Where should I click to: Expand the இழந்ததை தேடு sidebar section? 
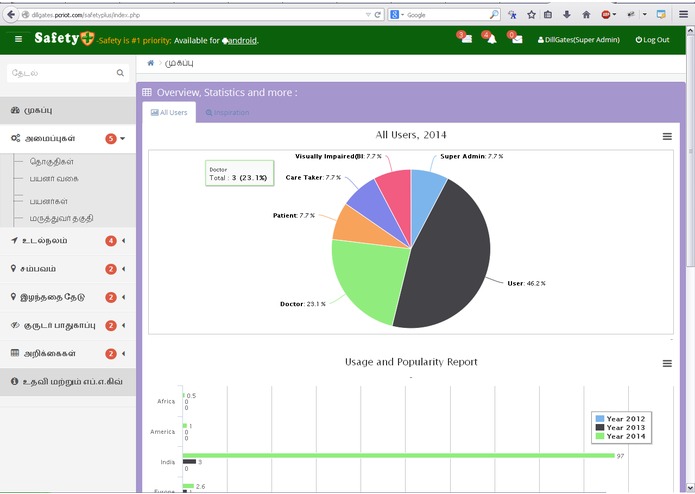[68, 297]
